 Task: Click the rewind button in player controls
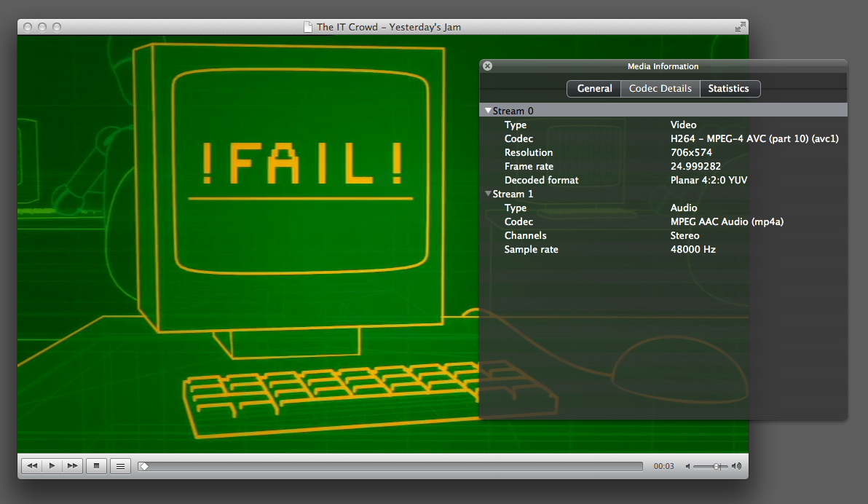(x=32, y=466)
